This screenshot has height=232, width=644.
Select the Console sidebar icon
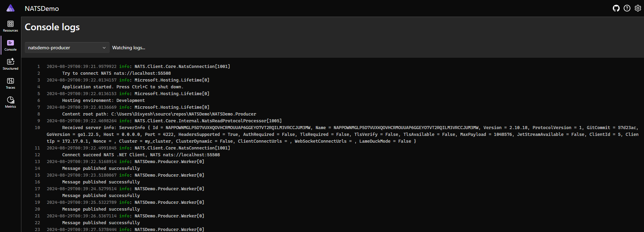11,45
